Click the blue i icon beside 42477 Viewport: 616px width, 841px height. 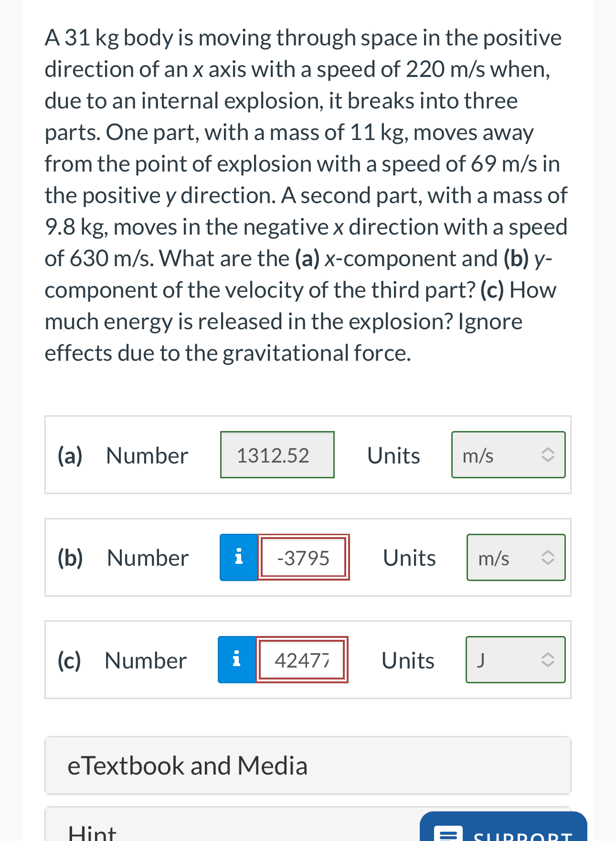(x=236, y=659)
